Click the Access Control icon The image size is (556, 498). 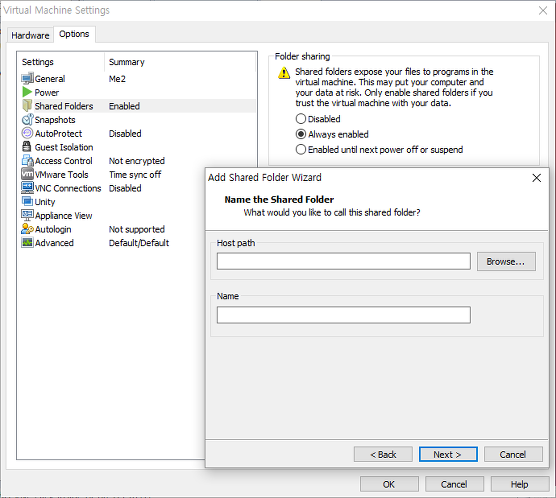(x=27, y=160)
